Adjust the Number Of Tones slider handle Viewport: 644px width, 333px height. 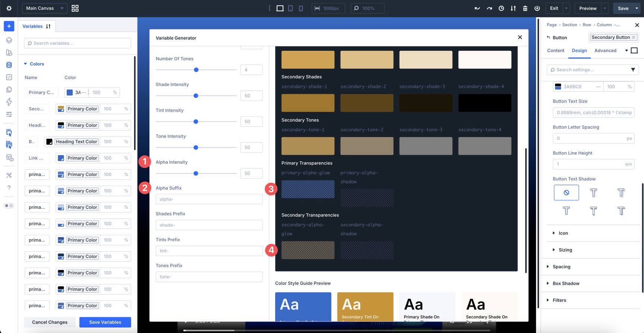click(196, 70)
